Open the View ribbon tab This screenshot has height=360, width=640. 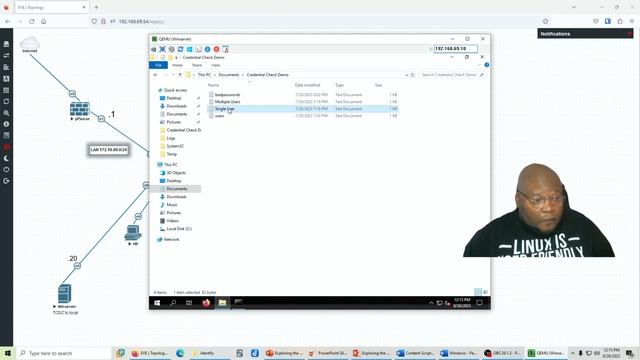click(216, 65)
